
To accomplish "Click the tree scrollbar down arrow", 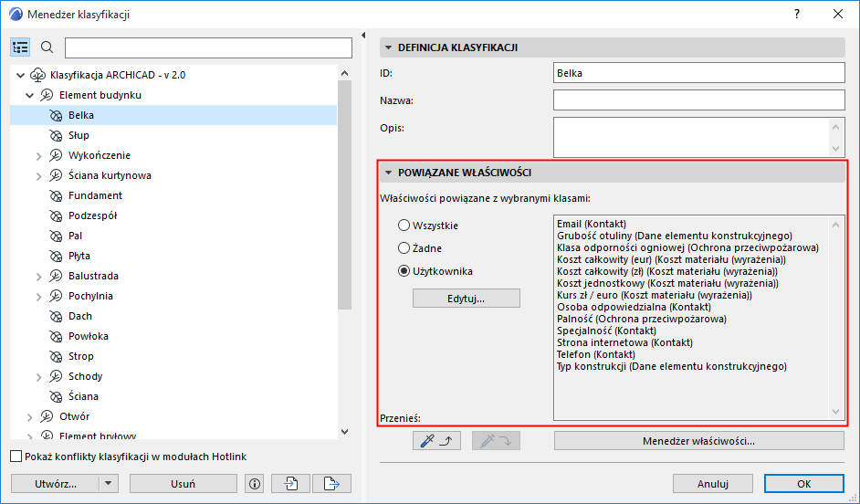I will (344, 432).
